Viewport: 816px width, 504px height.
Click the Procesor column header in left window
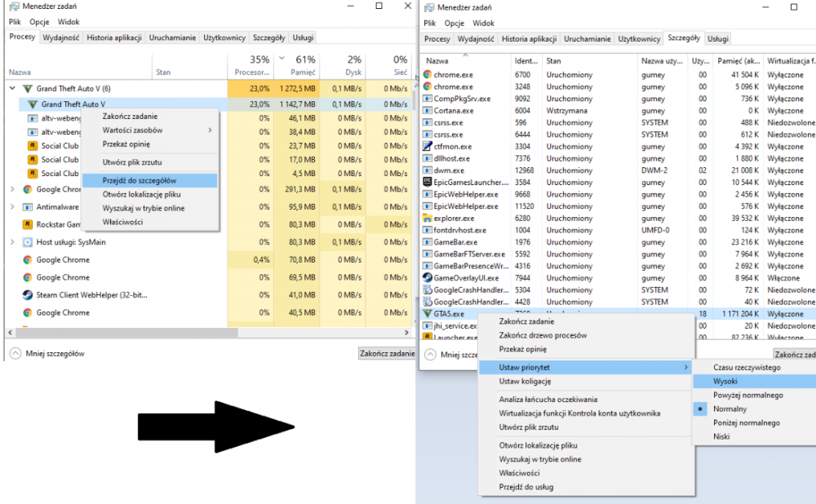click(x=251, y=65)
